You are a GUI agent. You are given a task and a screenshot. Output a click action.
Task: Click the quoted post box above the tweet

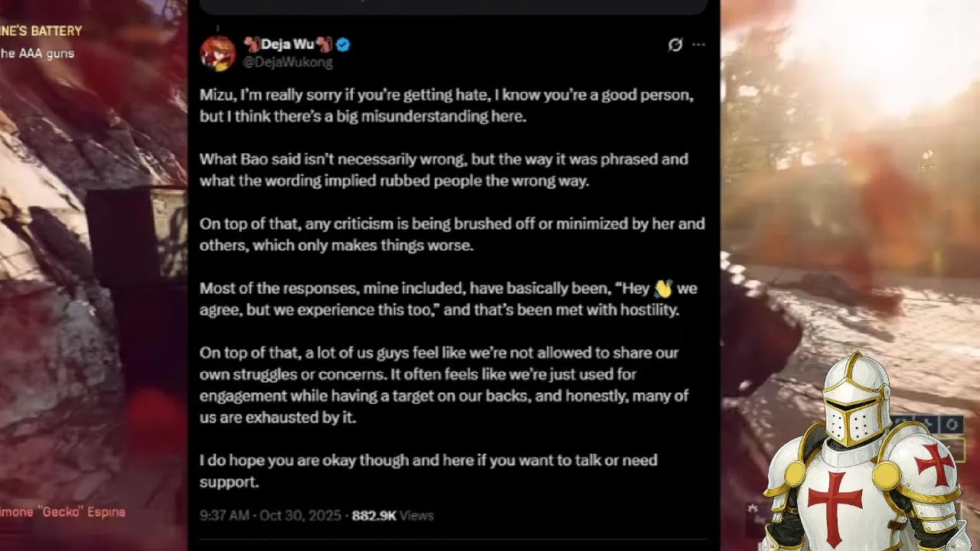pos(453,7)
